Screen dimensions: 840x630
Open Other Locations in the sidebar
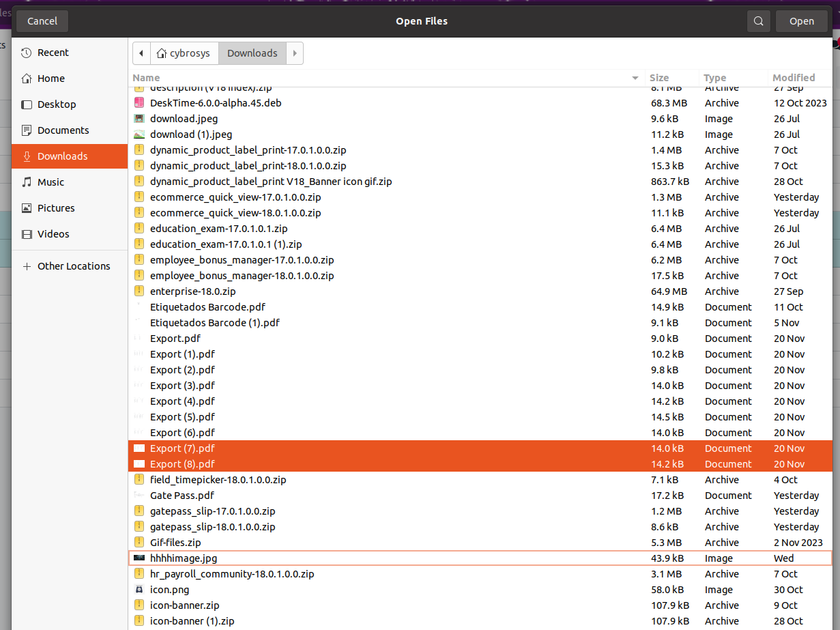70,266
